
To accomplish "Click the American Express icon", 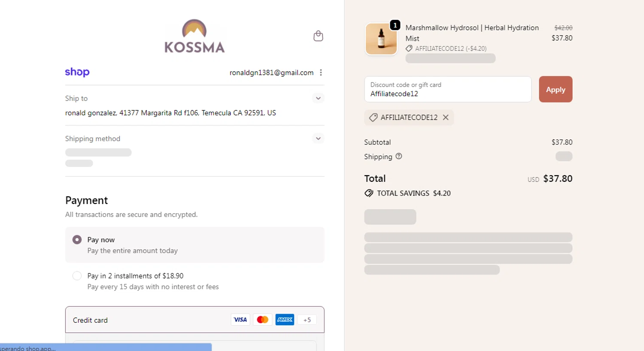I will pos(285,320).
